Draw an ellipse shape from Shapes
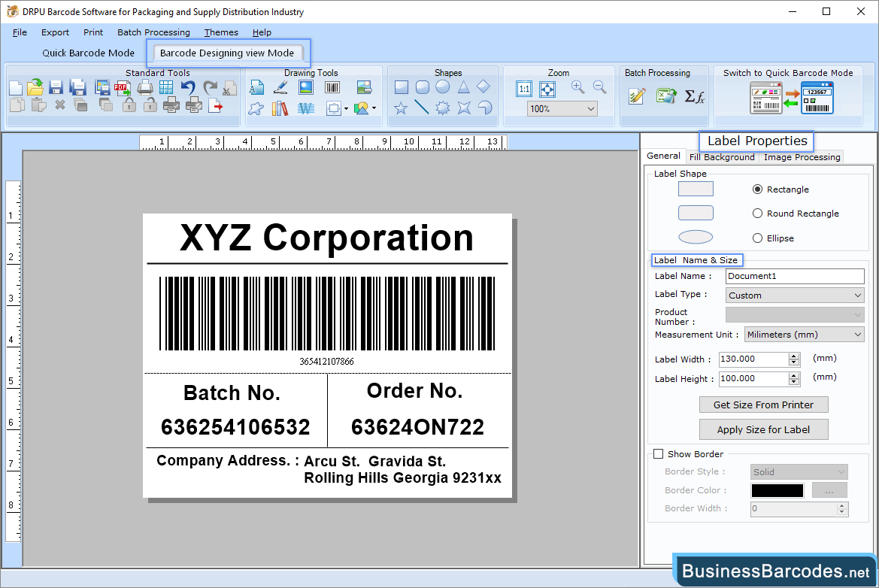 (443, 87)
